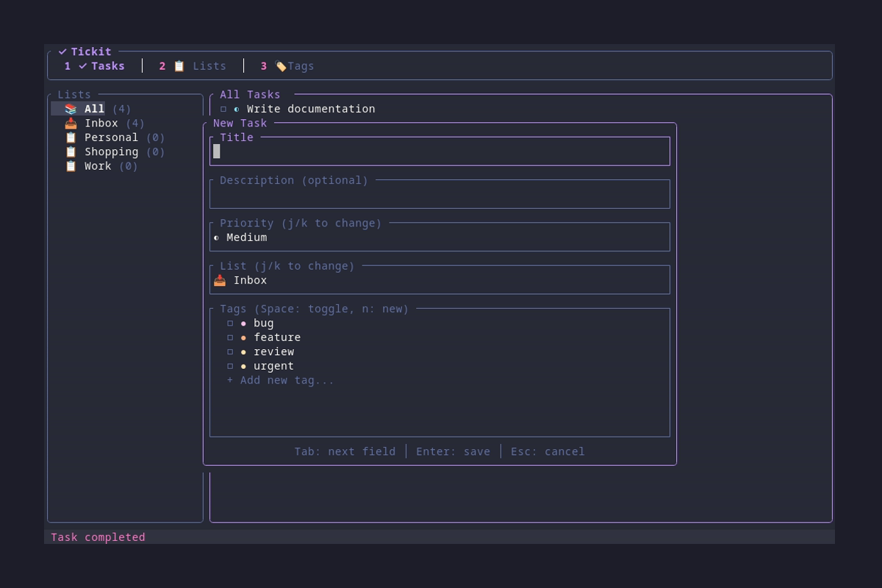Click the clipboard icon next to Work
The image size is (882, 588).
pos(71,165)
